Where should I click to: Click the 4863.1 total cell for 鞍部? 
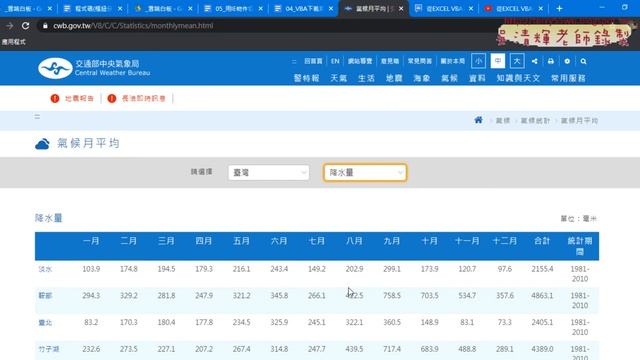point(542,296)
